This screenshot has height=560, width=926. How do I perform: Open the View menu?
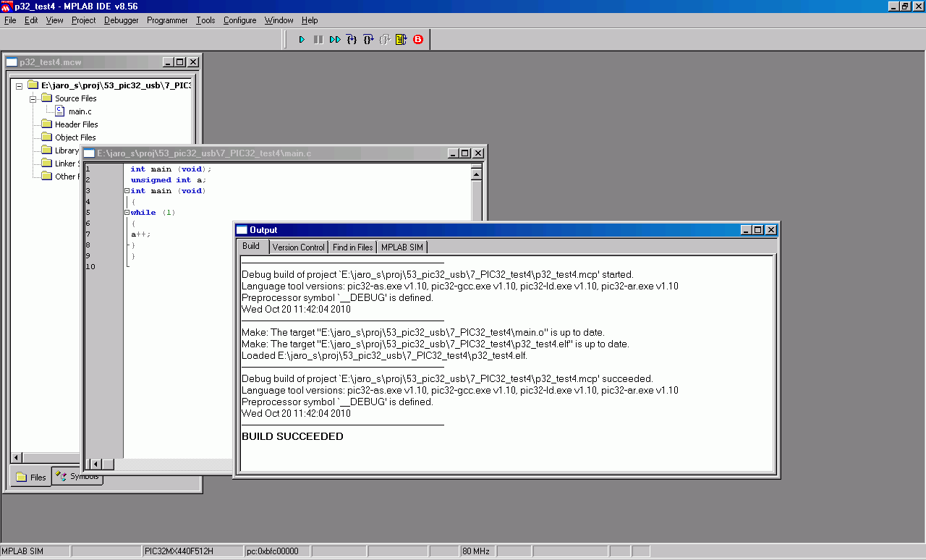55,20
